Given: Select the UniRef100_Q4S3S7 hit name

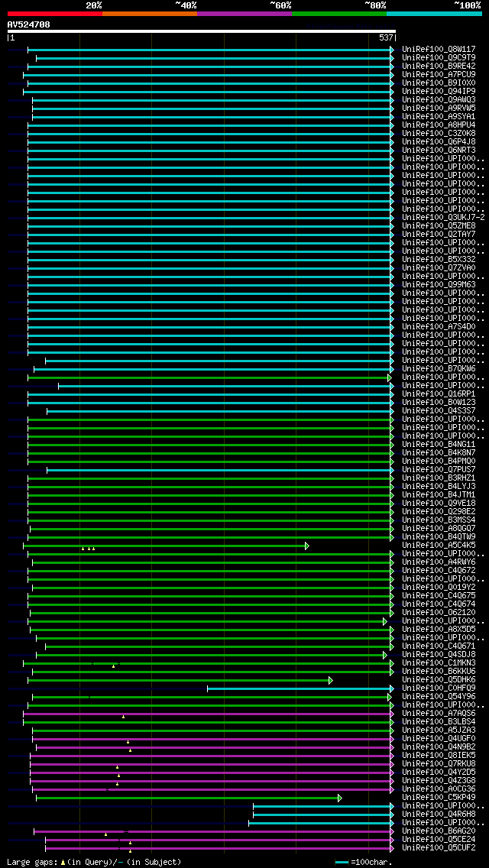Looking at the screenshot, I should [x=439, y=411].
